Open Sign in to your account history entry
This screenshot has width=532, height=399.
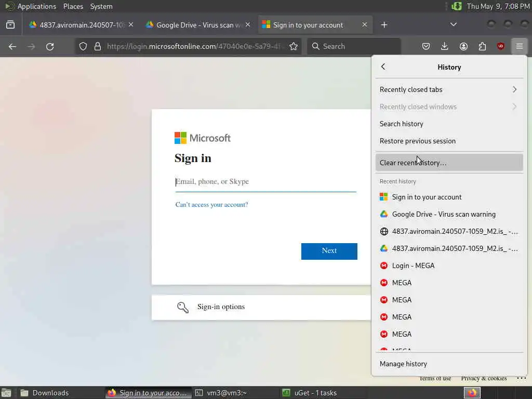point(449,197)
